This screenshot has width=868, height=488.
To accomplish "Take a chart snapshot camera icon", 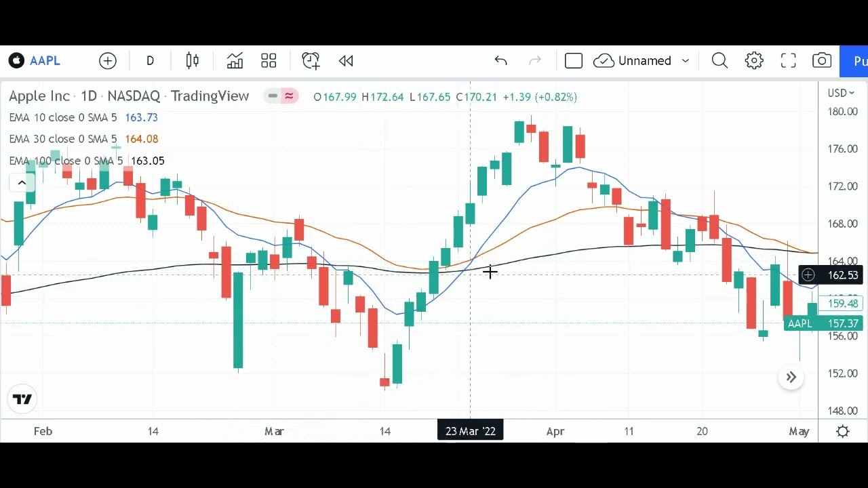I will (x=822, y=61).
